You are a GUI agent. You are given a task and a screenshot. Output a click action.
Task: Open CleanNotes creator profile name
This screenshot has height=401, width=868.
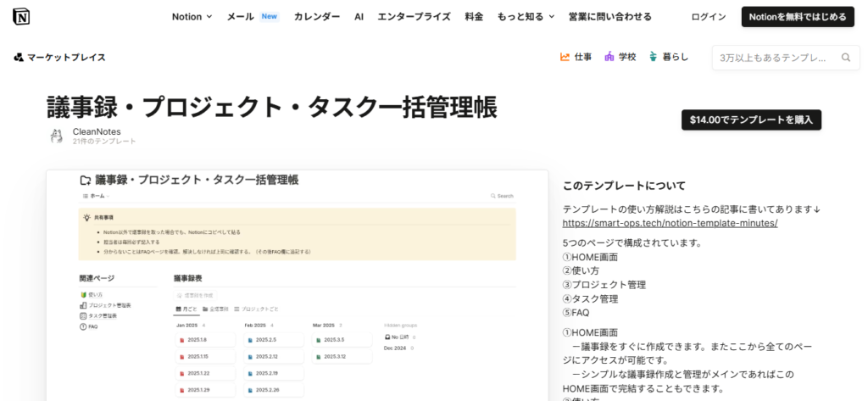tap(97, 131)
